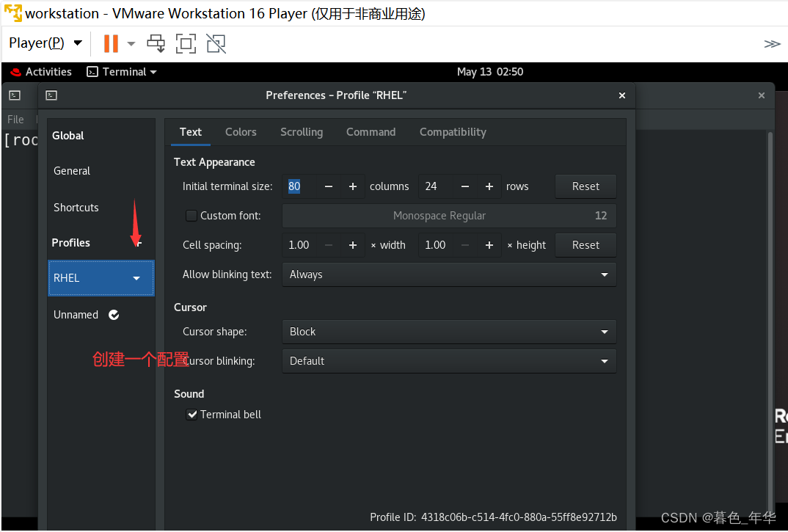Decrease cell spacing width with minus
Image resolution: width=788 pixels, height=532 pixels.
click(329, 245)
